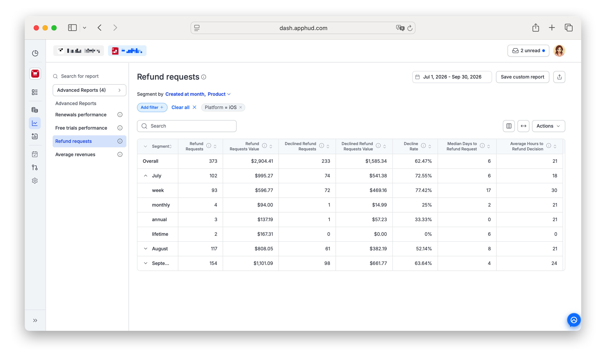This screenshot has height=364, width=606.
Task: Open the 2 unread inbox button
Action: [528, 51]
